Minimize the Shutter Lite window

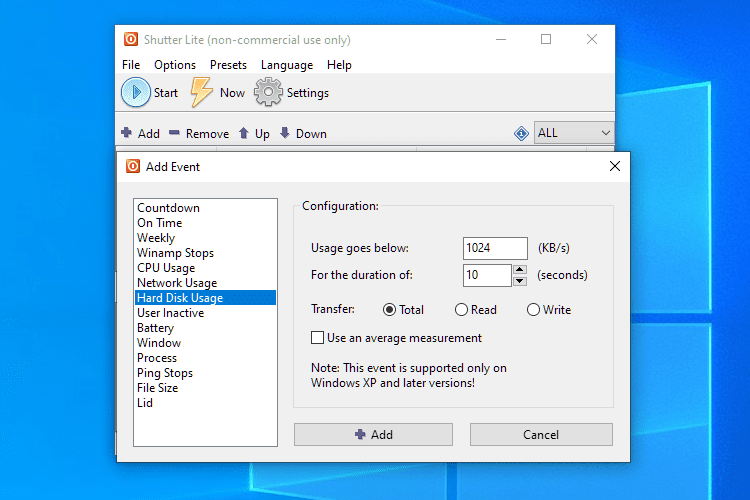[501, 39]
